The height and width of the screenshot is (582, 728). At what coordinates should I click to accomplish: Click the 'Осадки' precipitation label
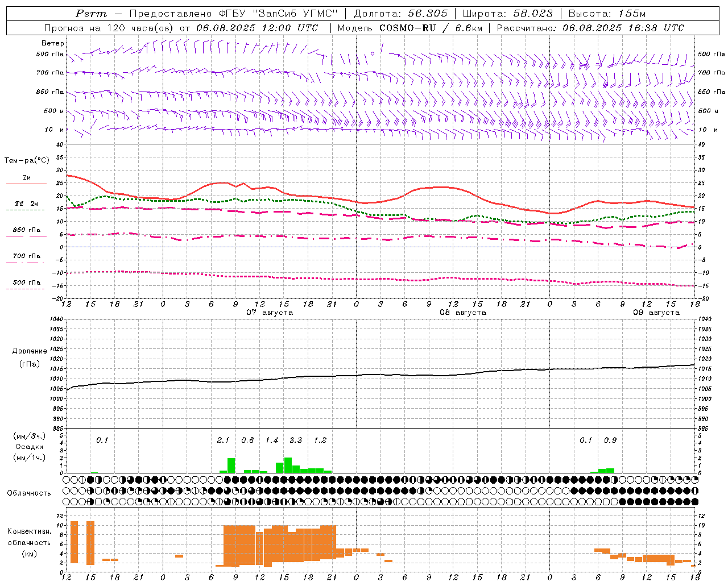pos(30,447)
